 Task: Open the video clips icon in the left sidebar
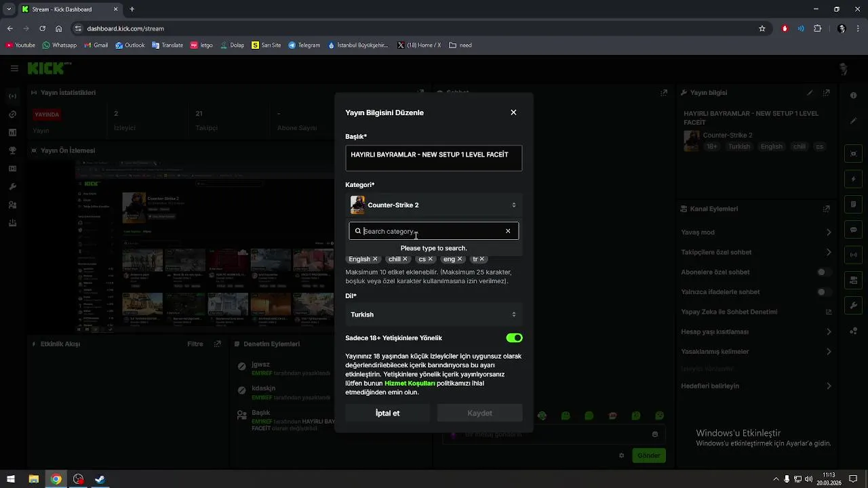12,169
